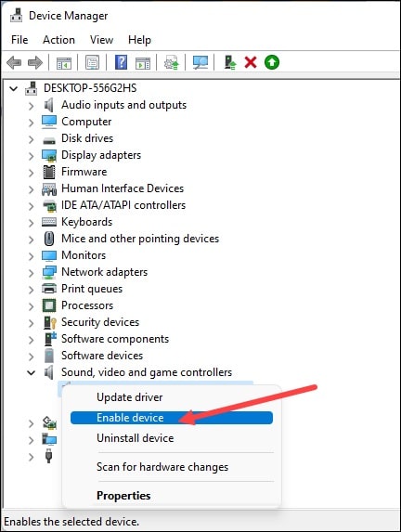This screenshot has height=532, width=401.
Task: Collapse Sound, video and game controllers
Action: coord(31,373)
